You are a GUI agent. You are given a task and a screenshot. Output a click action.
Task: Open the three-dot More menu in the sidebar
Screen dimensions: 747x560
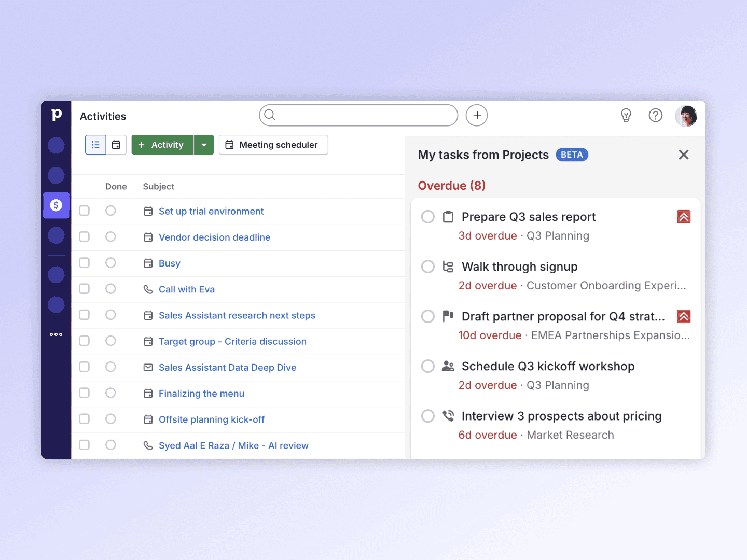coord(56,334)
